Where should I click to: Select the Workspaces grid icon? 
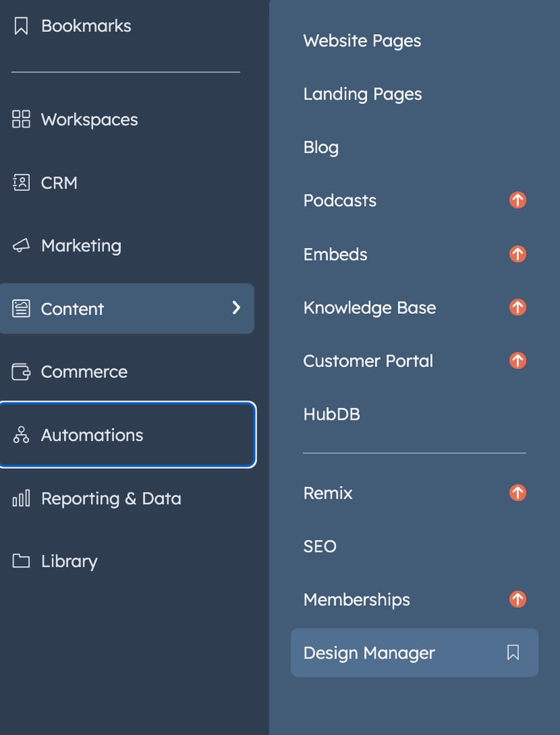point(20,119)
